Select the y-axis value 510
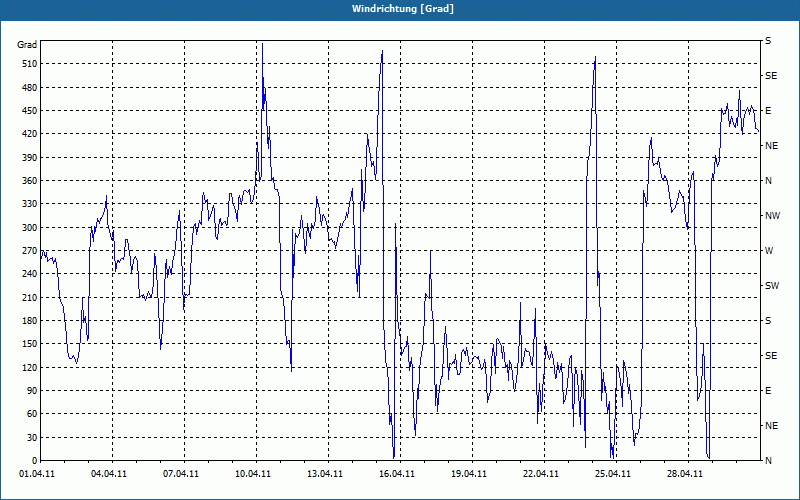The height and width of the screenshot is (500, 800). (31, 64)
